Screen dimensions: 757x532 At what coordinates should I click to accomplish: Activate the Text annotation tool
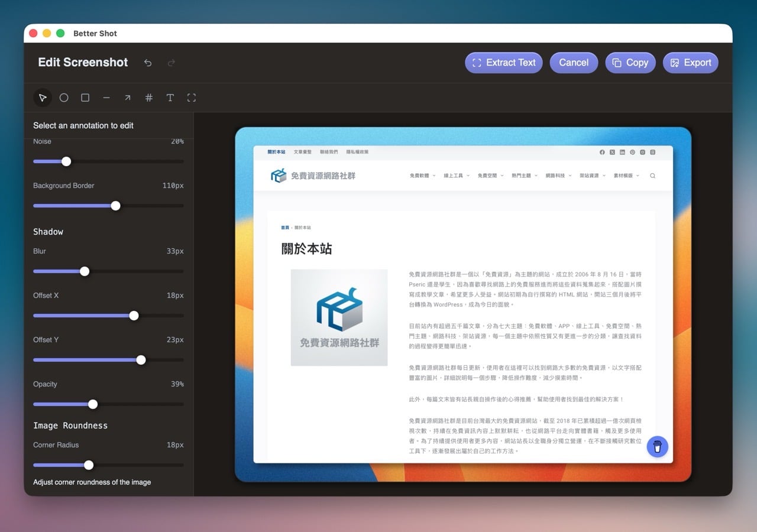pyautogui.click(x=170, y=98)
